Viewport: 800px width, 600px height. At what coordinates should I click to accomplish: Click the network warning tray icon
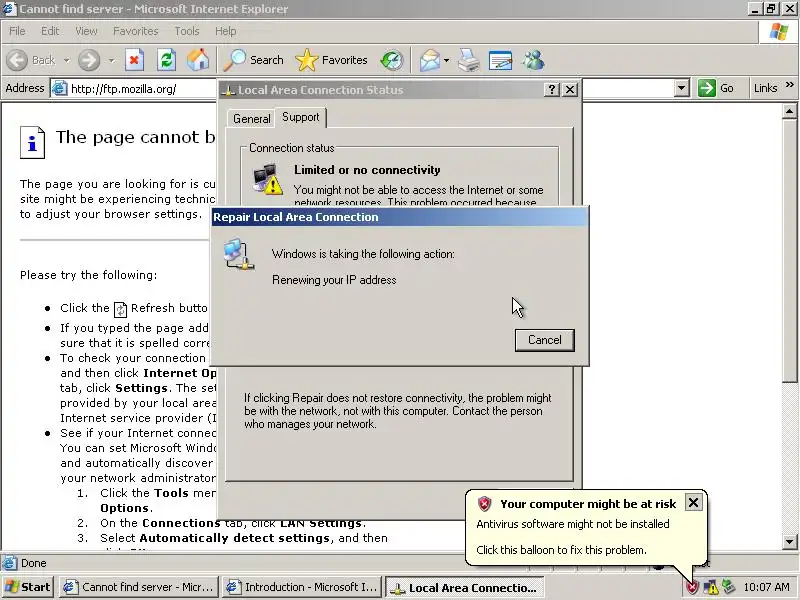pos(711,587)
